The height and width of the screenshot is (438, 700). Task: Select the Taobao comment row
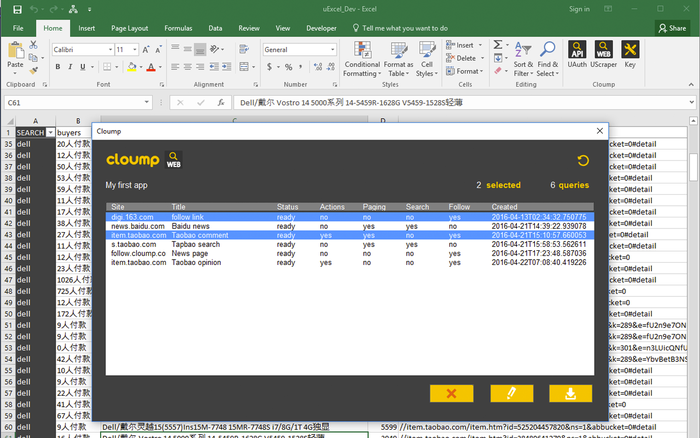click(350, 235)
